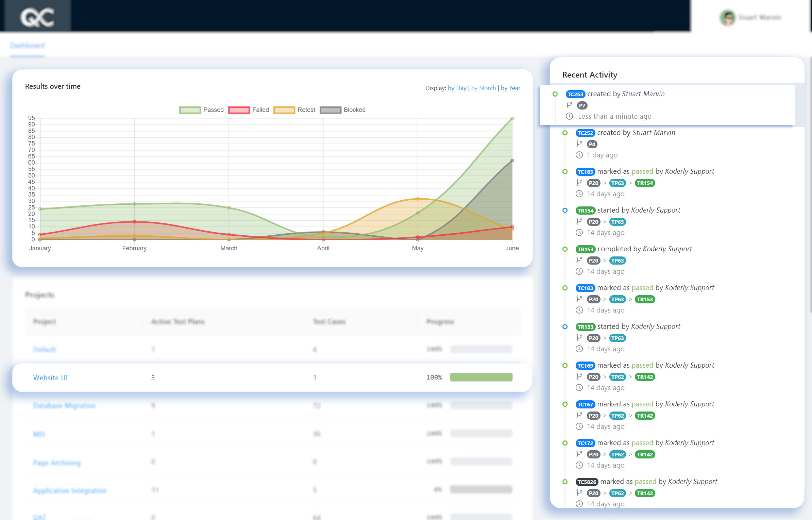Click the clock icon showing 'Less than a minute ago'
Viewport: 812px width, 520px height.
pos(570,116)
